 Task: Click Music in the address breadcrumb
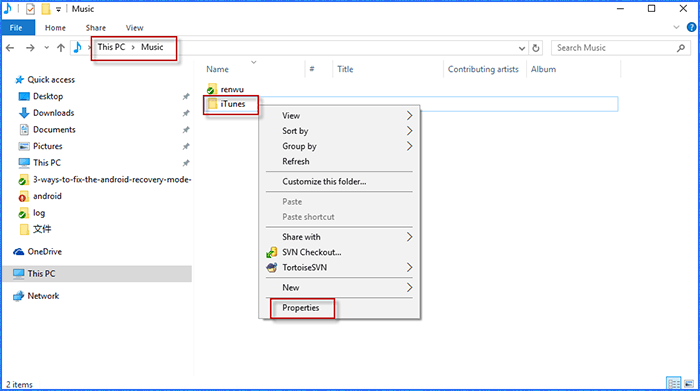tap(152, 47)
